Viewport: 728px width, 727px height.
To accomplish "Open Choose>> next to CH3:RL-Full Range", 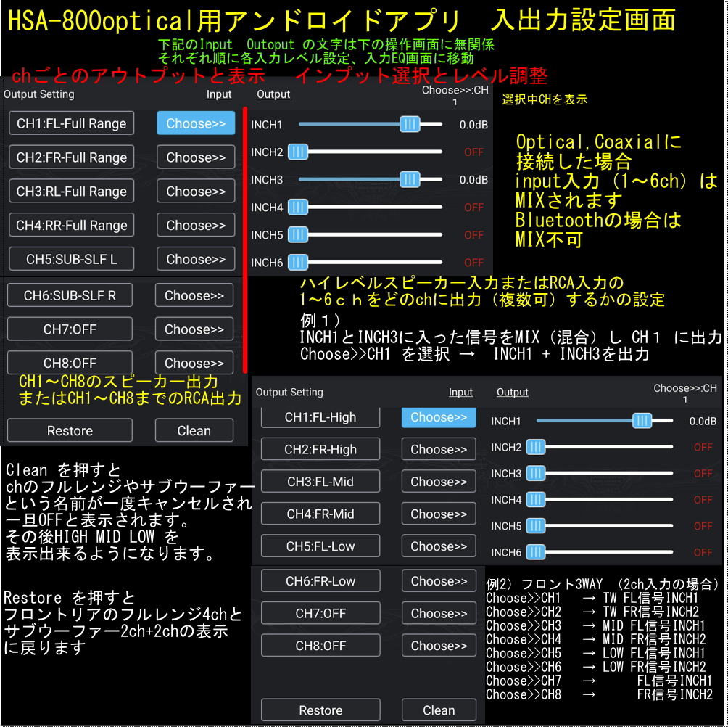I will (196, 192).
